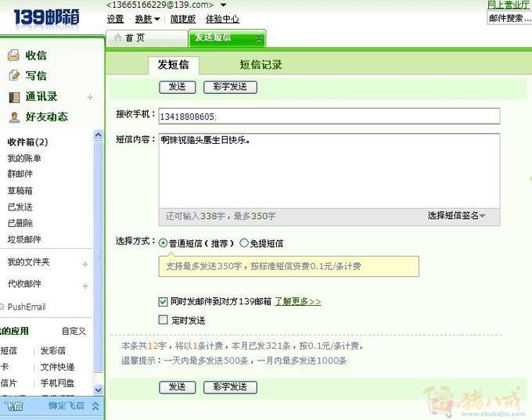Click the 飞信 logo in bottom bar
The height and width of the screenshot is (420, 532).
(x=15, y=406)
